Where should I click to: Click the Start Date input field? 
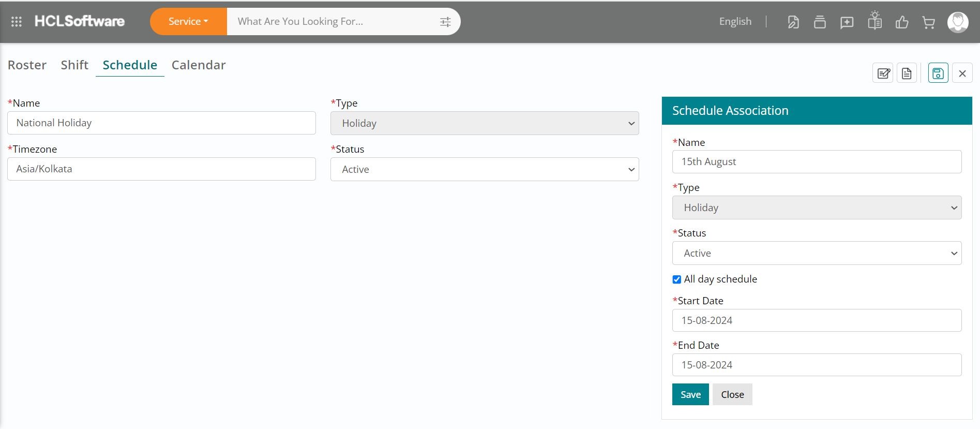coord(817,320)
